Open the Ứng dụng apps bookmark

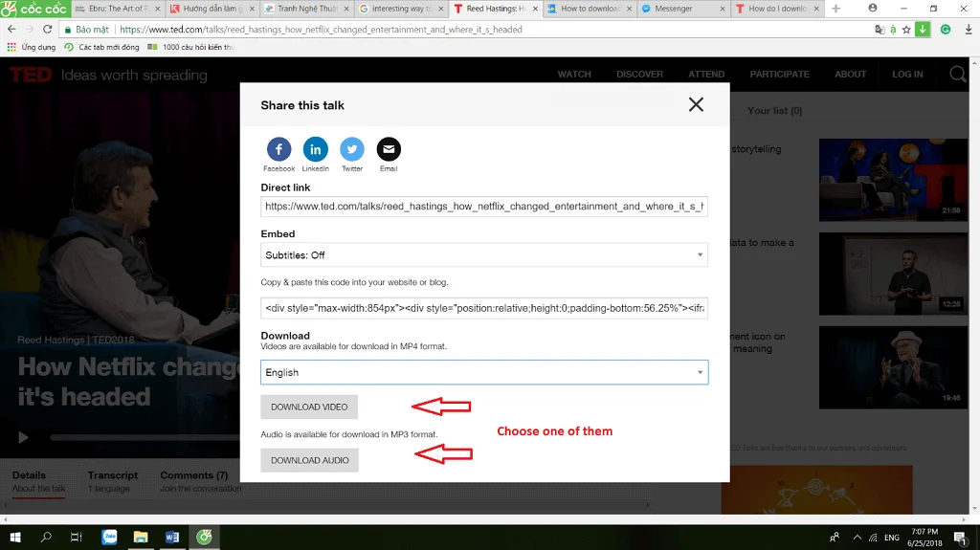[x=32, y=47]
